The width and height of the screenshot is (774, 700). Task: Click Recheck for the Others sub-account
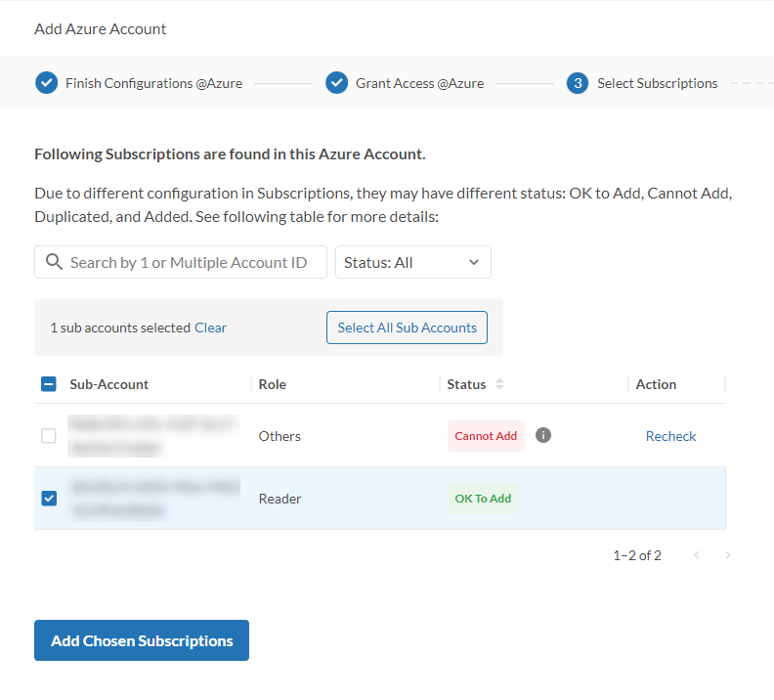(670, 436)
